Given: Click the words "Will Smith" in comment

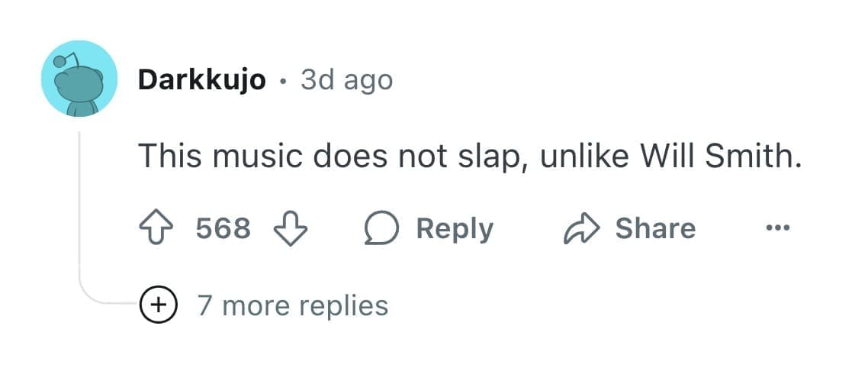Looking at the screenshot, I should (721, 157).
